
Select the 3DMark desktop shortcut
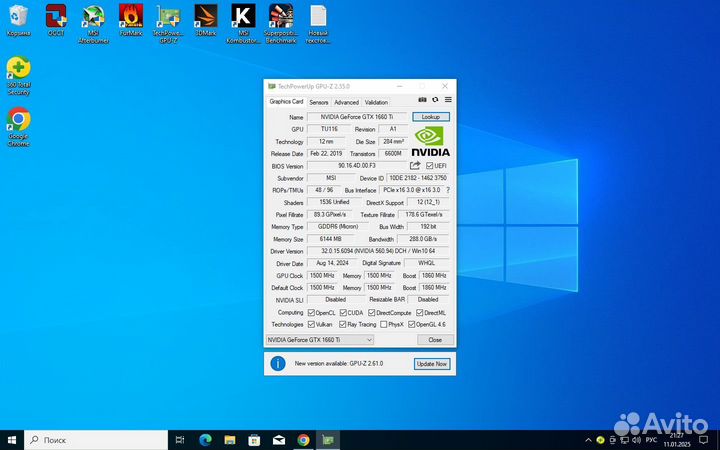pos(206,21)
